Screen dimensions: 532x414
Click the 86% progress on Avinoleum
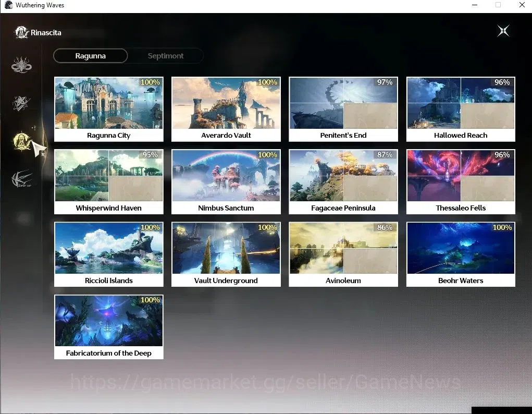pos(385,227)
